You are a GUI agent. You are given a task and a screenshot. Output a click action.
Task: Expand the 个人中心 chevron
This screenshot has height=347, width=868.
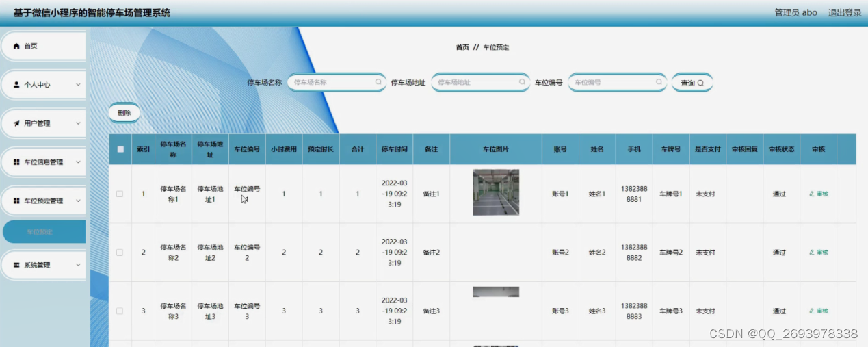[78, 85]
